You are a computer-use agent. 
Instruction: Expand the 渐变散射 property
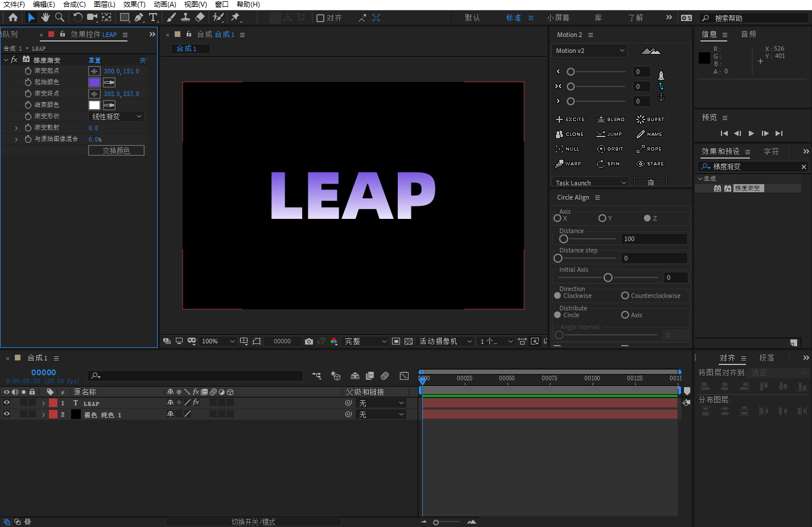point(16,128)
